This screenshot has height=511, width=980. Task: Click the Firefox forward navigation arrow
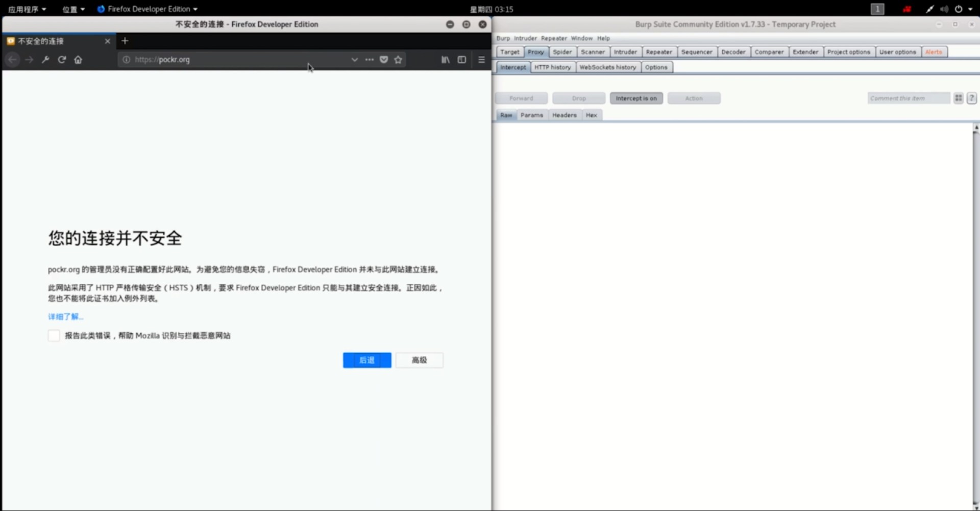click(x=29, y=60)
